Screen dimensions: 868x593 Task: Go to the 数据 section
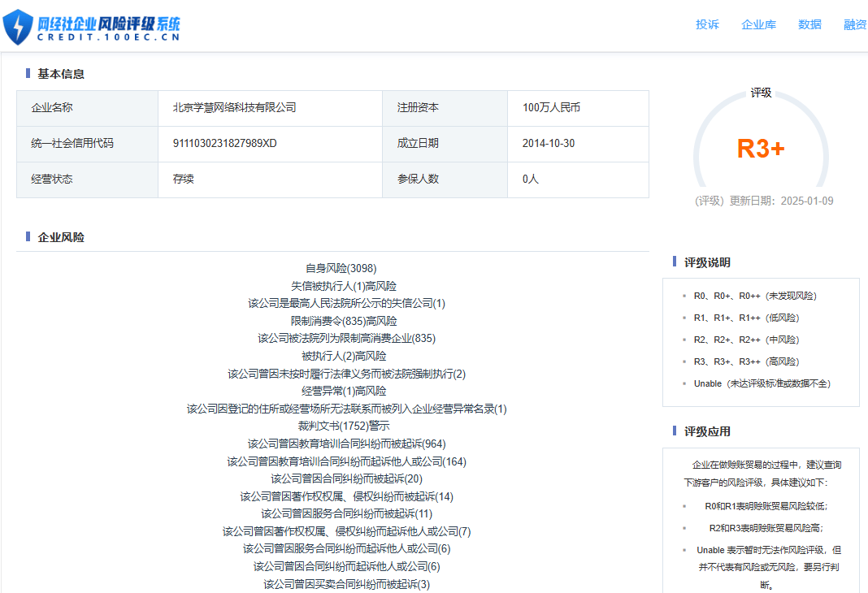click(x=809, y=24)
